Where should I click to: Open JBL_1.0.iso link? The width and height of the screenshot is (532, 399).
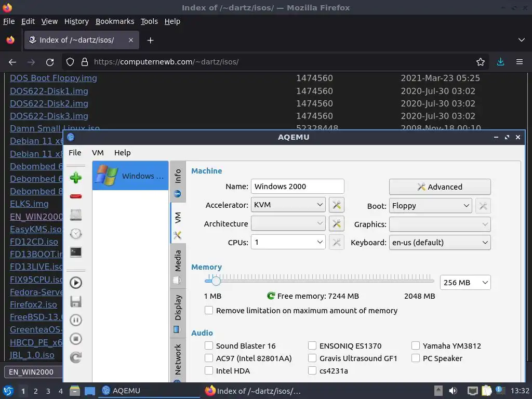pos(32,355)
